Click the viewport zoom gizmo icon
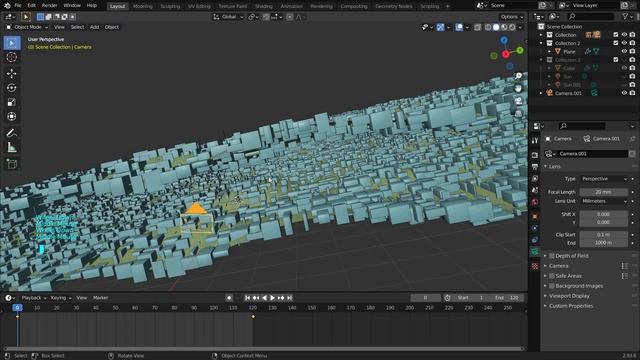The height and width of the screenshot is (360, 640). click(518, 76)
